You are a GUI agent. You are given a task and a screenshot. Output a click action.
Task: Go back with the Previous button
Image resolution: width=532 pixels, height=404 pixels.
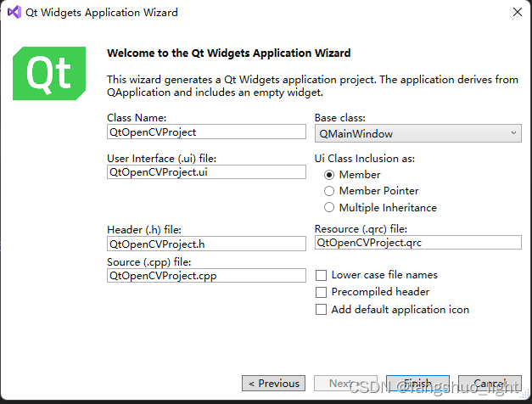(x=273, y=384)
